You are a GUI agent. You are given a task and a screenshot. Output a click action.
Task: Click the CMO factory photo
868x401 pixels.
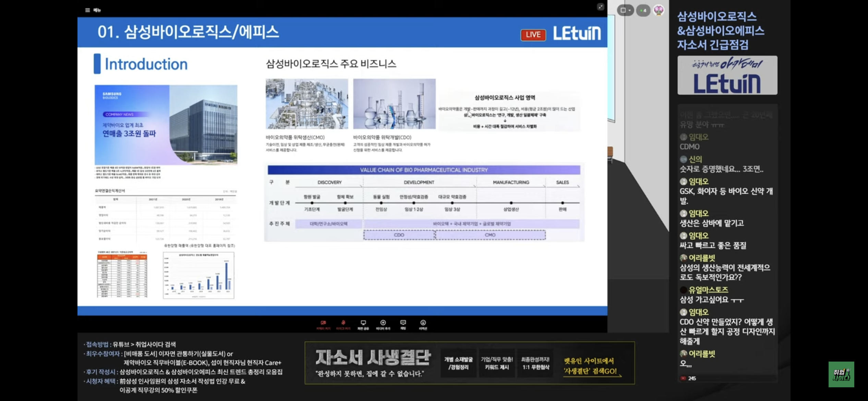(307, 104)
